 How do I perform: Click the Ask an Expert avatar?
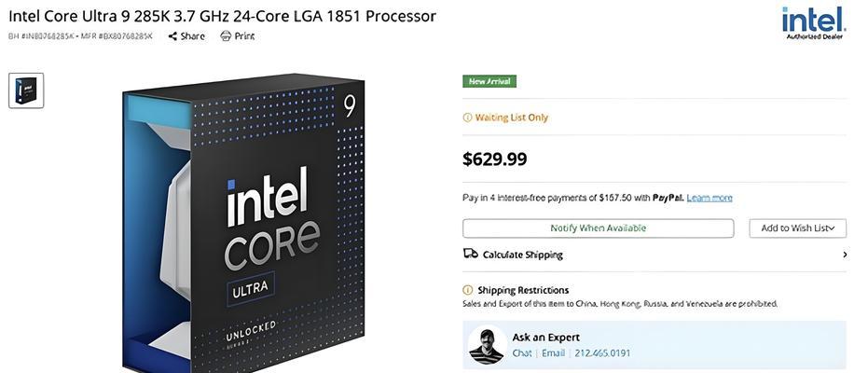487,345
